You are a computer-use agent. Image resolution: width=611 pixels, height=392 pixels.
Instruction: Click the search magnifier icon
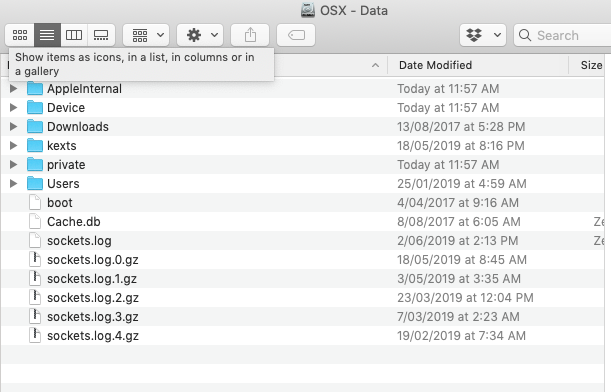(525, 35)
